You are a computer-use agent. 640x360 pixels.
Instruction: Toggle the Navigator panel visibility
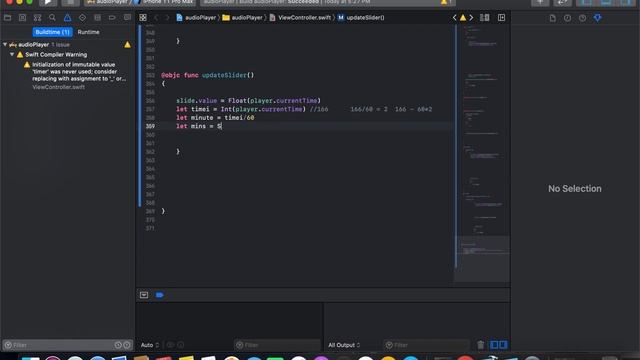coord(586,2)
